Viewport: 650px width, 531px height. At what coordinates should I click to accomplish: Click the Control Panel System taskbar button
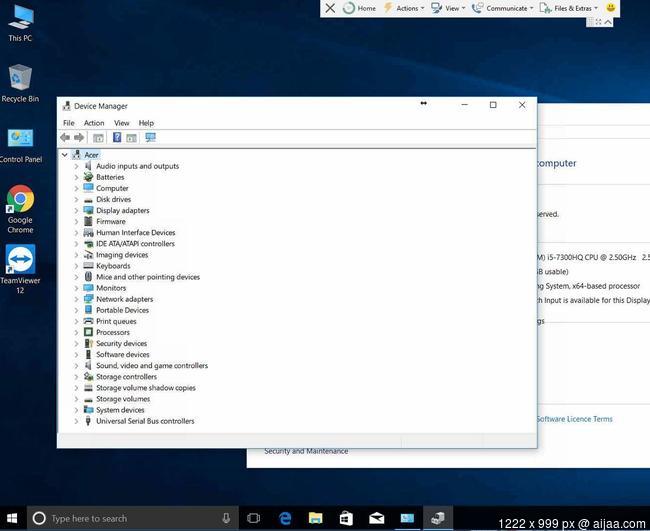(407, 518)
